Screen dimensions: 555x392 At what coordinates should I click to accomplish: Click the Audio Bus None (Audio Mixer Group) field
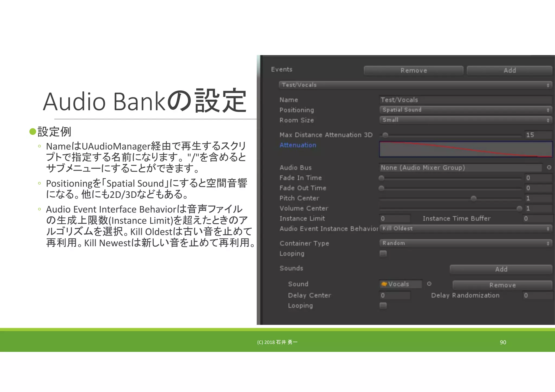pyautogui.click(x=461, y=168)
